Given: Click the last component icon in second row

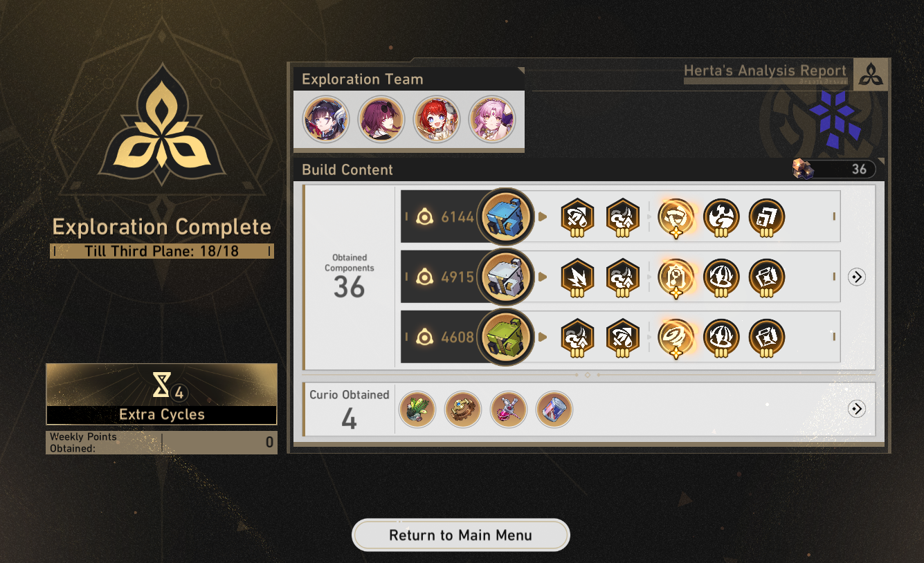Looking at the screenshot, I should pyautogui.click(x=767, y=277).
